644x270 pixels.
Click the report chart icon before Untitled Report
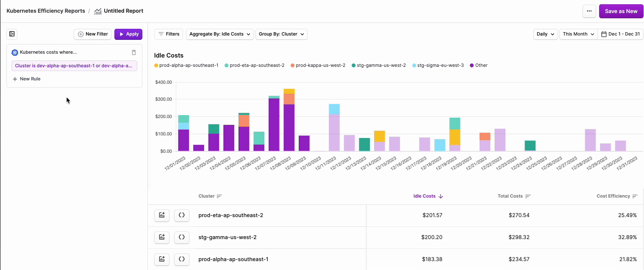[98, 11]
